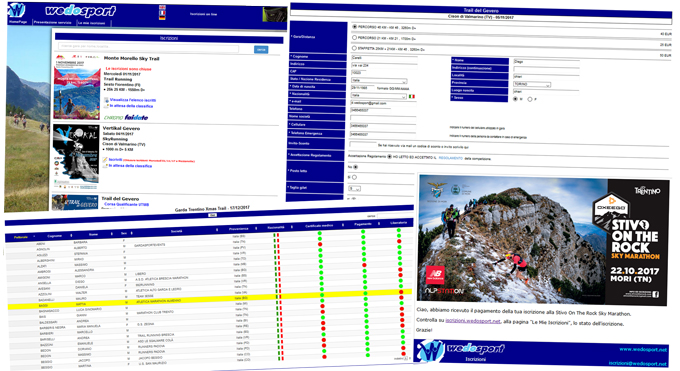The width and height of the screenshot is (680, 371).
Task: Choose M for Sesso
Action: click(516, 99)
